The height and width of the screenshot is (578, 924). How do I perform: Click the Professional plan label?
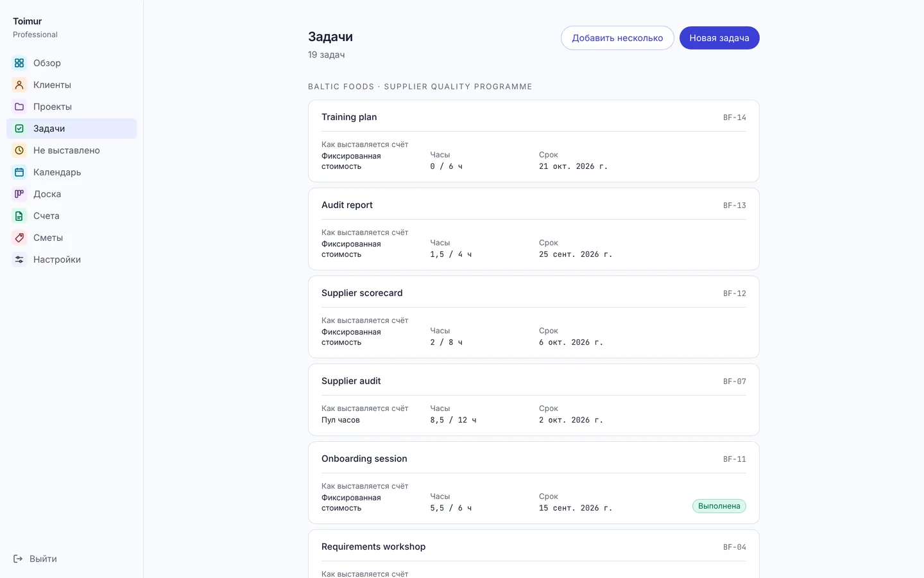[35, 35]
